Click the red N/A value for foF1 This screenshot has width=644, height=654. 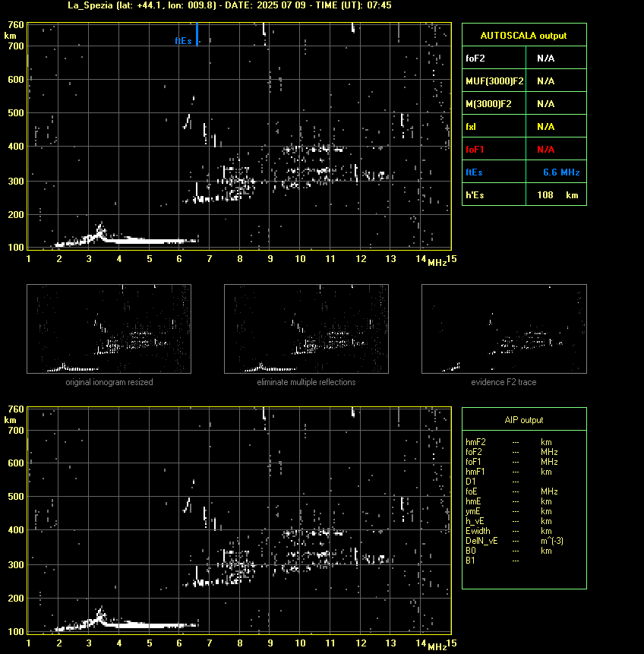545,150
